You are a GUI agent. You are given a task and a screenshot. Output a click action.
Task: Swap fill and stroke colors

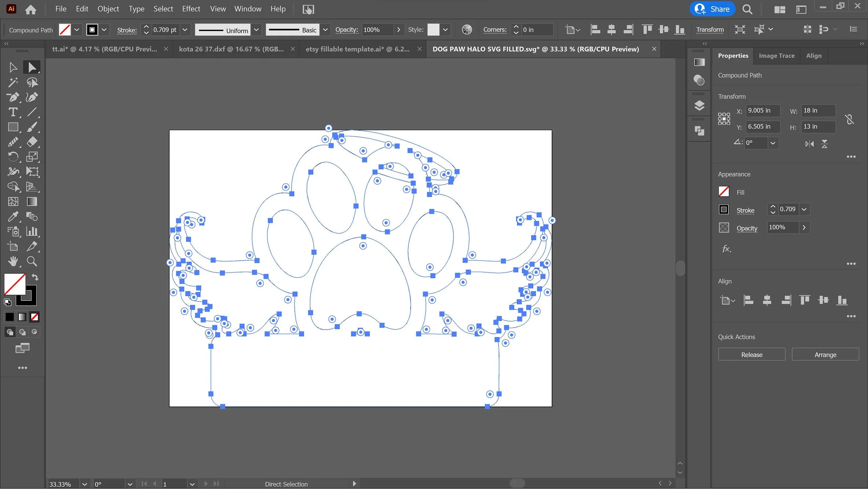coord(35,277)
